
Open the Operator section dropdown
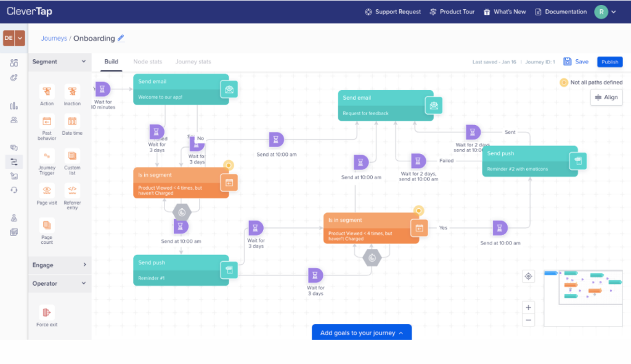[59, 283]
